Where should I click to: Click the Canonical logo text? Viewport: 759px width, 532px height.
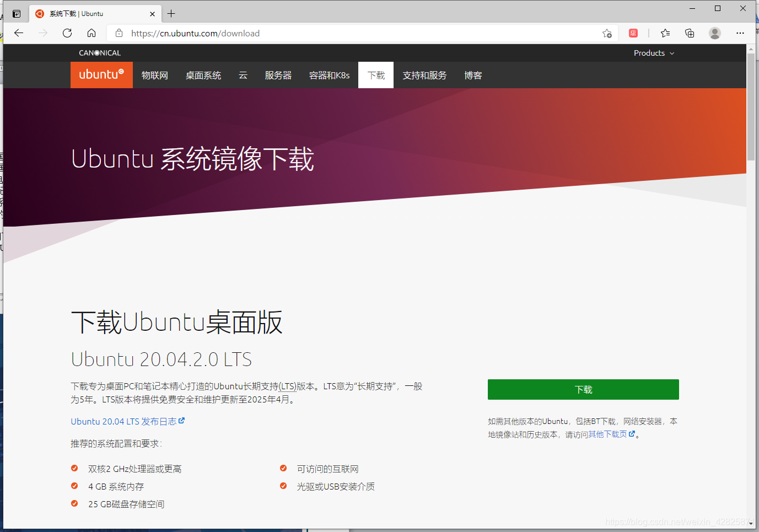tap(100, 53)
